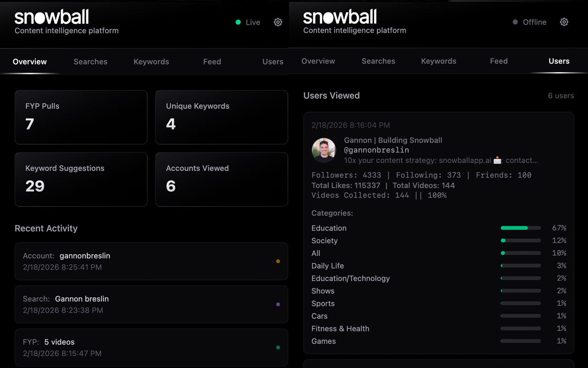This screenshot has height=368, width=588.
Task: Switch to Users tab in left panel
Action: pos(273,62)
